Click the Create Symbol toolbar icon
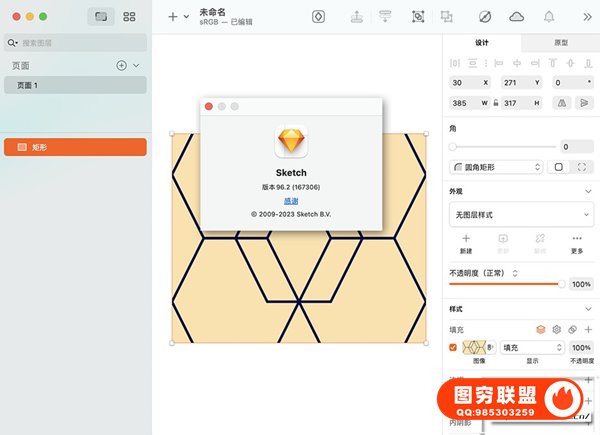Viewport: 600px width, 435px height. click(x=318, y=17)
